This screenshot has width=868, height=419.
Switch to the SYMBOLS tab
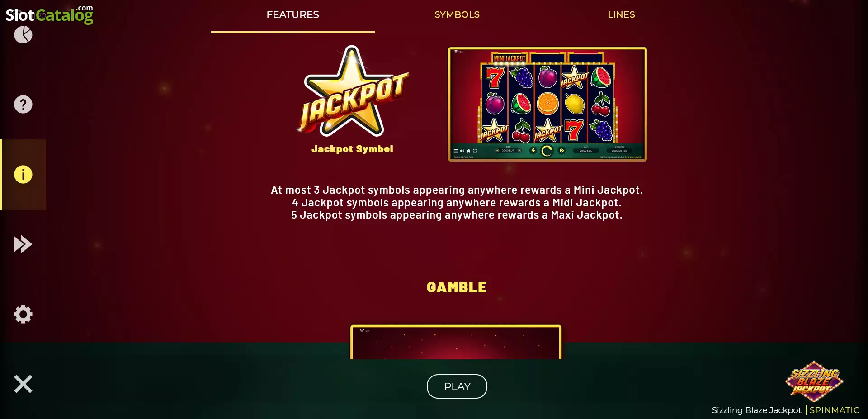point(457,14)
